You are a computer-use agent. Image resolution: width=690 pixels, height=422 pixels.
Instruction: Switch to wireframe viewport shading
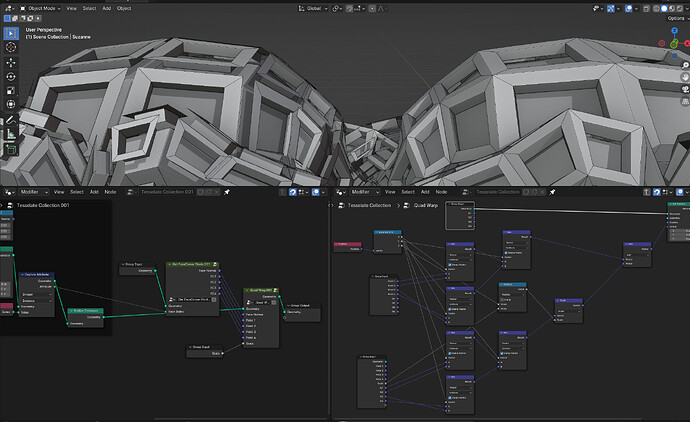(656, 8)
